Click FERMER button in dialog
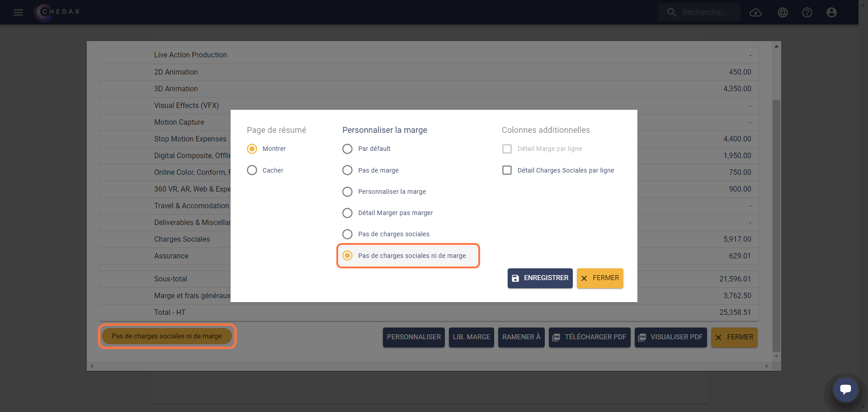Viewport: 868px width, 412px height. click(600, 278)
